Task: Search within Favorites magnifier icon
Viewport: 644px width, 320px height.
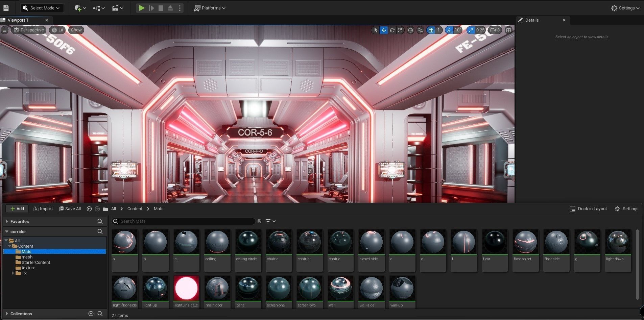Action: click(100, 221)
